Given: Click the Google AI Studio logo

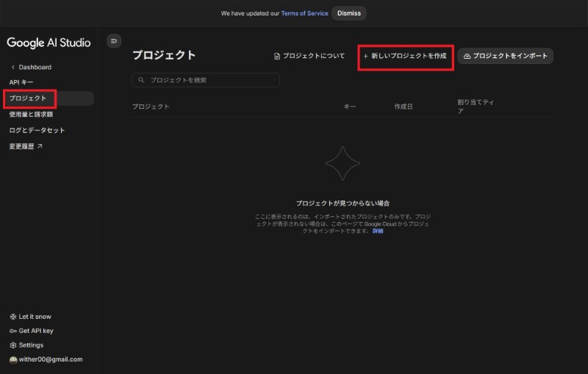Looking at the screenshot, I should point(49,43).
